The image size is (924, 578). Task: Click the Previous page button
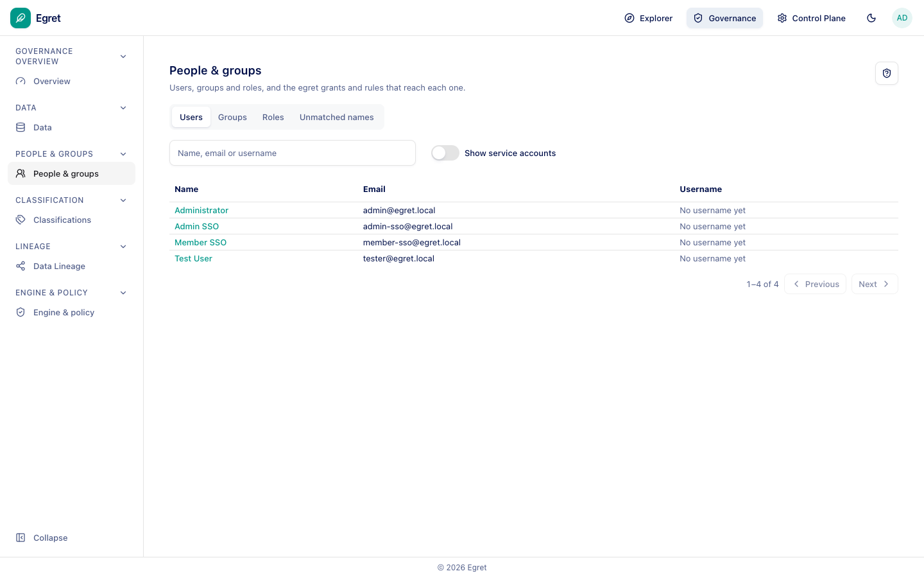point(815,284)
